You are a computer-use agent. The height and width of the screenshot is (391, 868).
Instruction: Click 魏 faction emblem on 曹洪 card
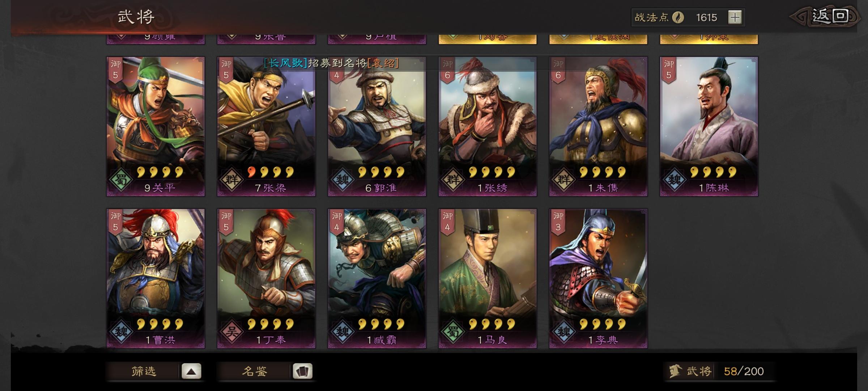(x=121, y=332)
